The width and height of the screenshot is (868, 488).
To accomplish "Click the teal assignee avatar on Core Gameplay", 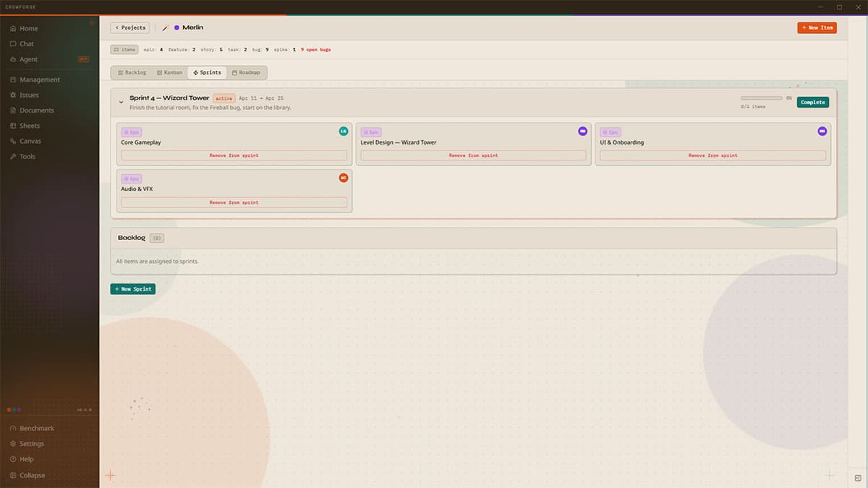I will pos(344,131).
